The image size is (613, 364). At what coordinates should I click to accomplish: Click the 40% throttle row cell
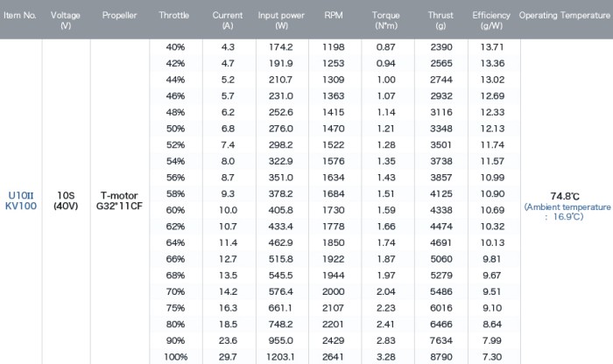[175, 47]
